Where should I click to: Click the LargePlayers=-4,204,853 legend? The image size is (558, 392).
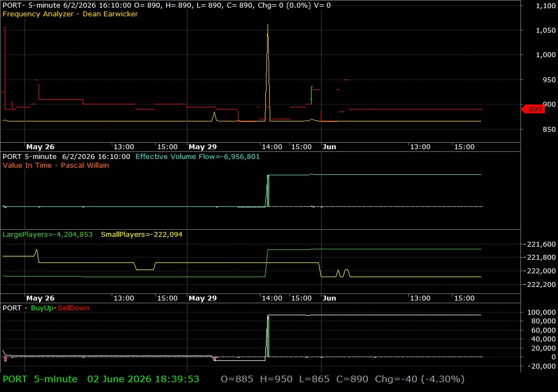click(x=47, y=235)
